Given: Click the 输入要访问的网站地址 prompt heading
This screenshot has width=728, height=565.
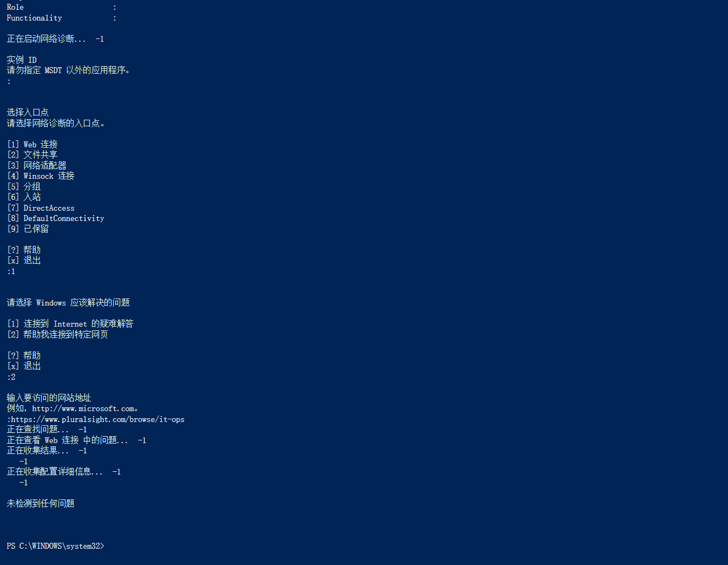Looking at the screenshot, I should (x=49, y=398).
